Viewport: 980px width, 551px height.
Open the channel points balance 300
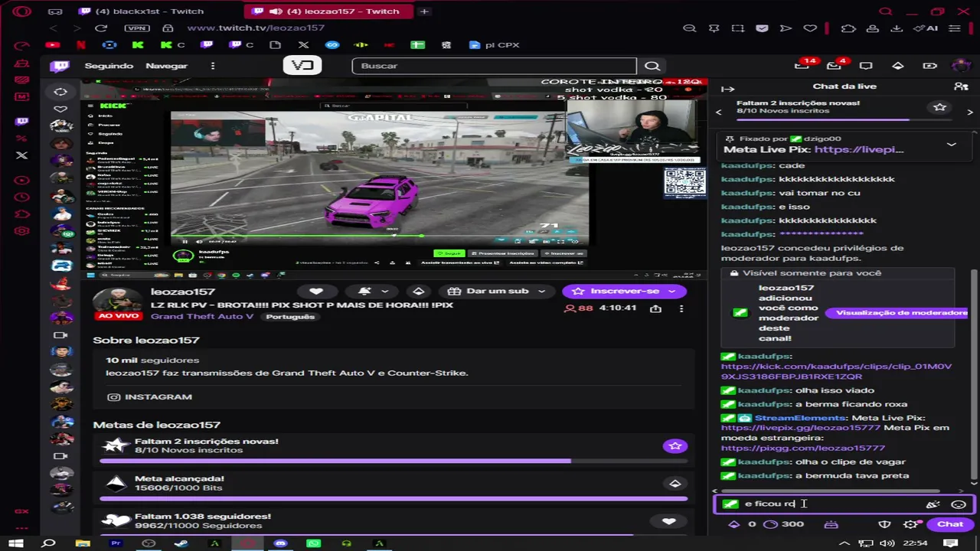784,524
